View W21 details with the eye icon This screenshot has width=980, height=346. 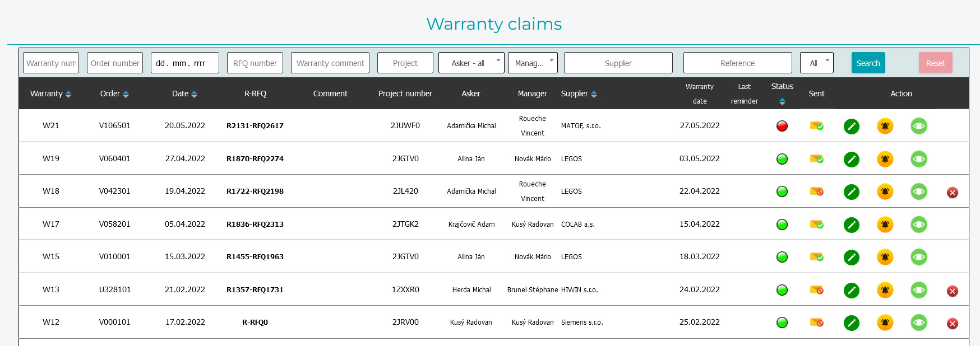click(918, 127)
